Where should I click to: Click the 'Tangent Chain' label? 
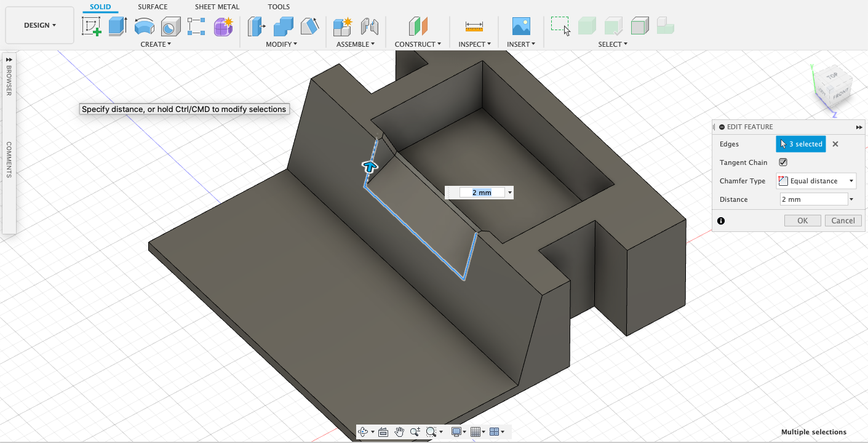(x=743, y=162)
